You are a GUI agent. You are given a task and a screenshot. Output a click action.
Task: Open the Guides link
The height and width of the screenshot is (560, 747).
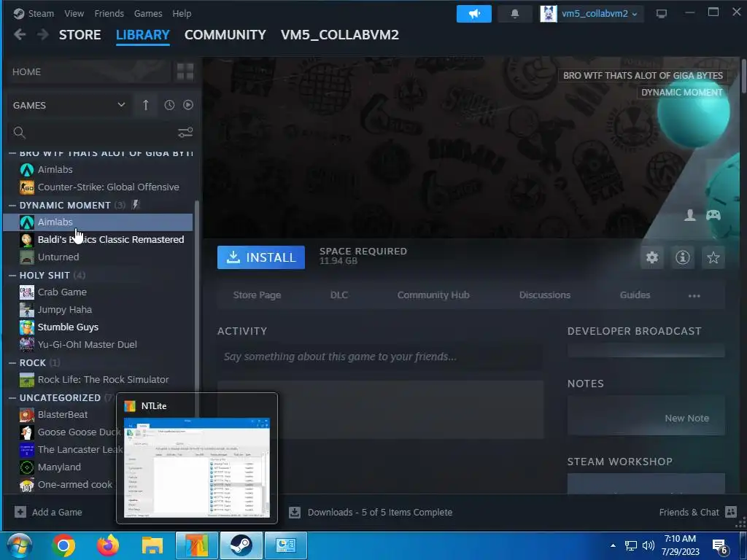click(x=635, y=295)
